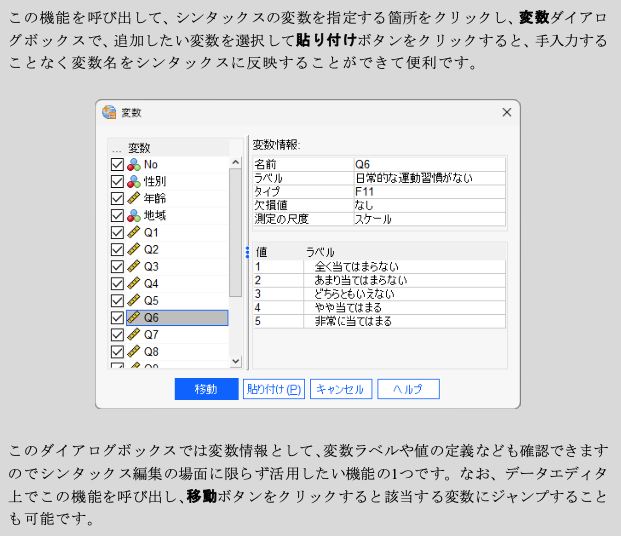
Task: Click the scale ruler icon beside 年齢
Action: coord(134,198)
